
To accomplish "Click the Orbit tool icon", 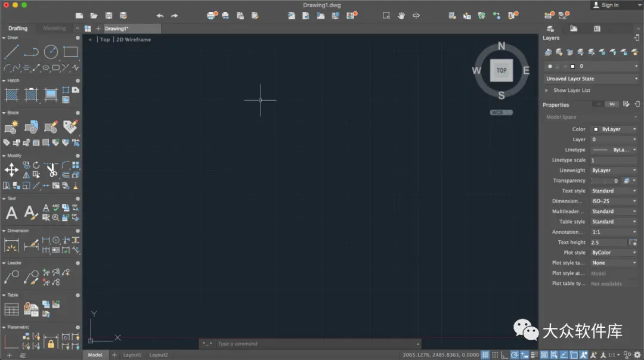I will [416, 15].
